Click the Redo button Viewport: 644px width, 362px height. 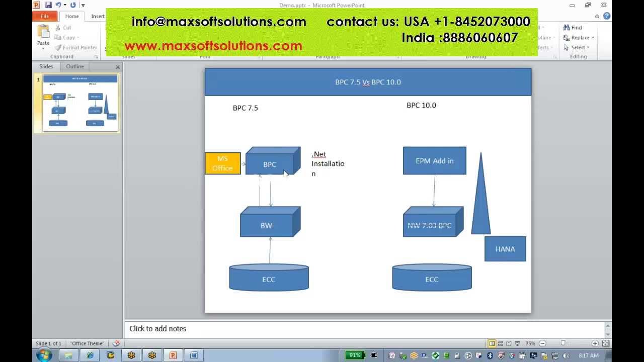pos(73,5)
